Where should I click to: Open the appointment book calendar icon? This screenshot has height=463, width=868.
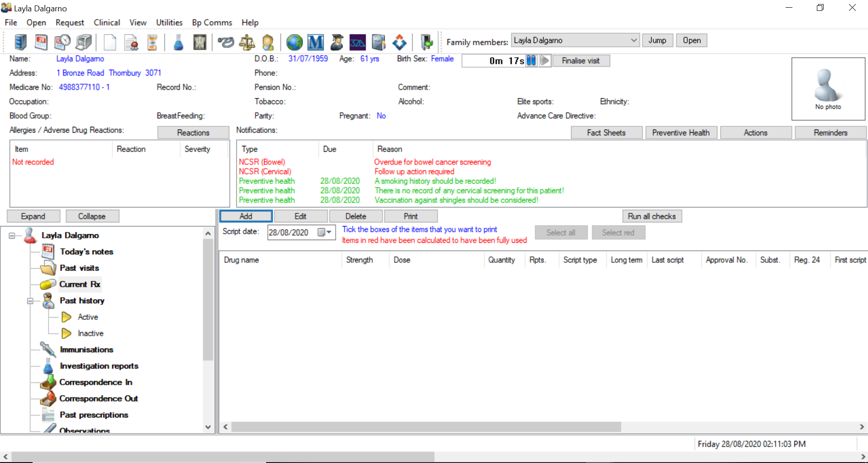pyautogui.click(x=41, y=42)
